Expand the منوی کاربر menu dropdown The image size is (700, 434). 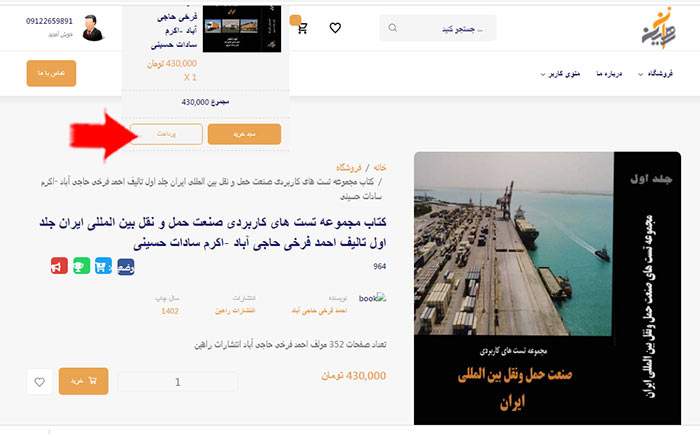560,74
